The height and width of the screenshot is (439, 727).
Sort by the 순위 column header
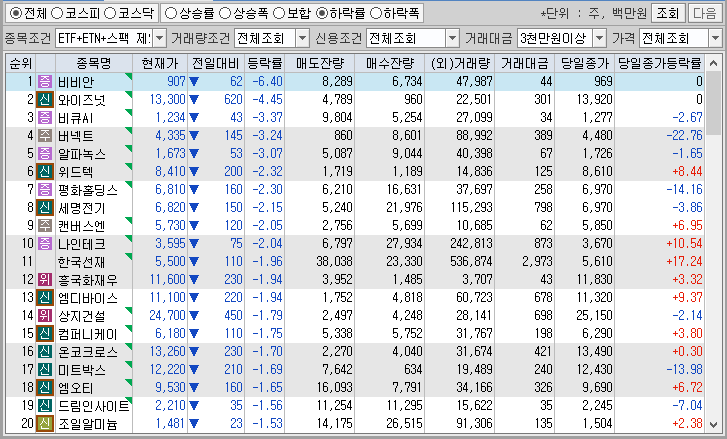click(21, 63)
